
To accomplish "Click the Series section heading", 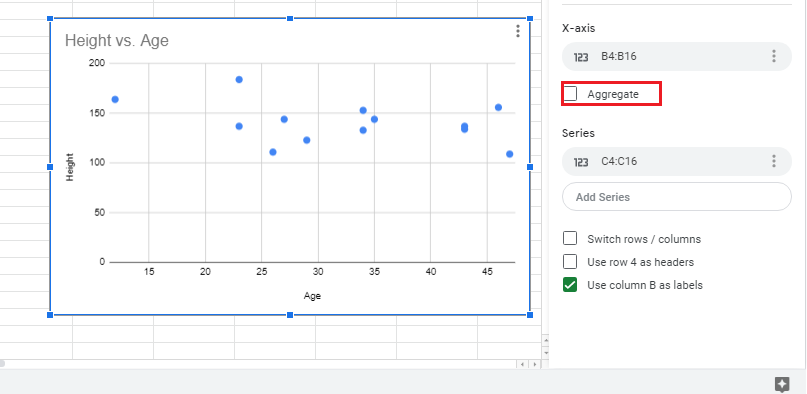I will (x=578, y=133).
